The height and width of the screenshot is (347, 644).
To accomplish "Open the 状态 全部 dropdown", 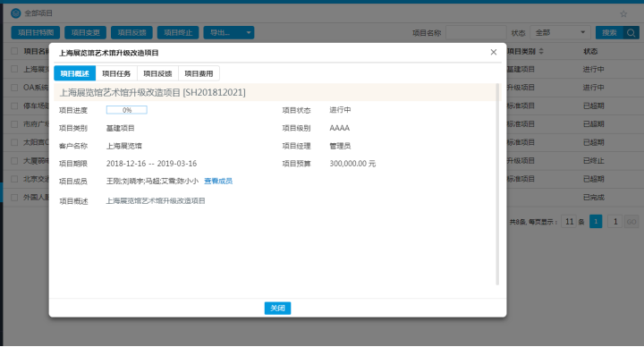I will pyautogui.click(x=560, y=32).
